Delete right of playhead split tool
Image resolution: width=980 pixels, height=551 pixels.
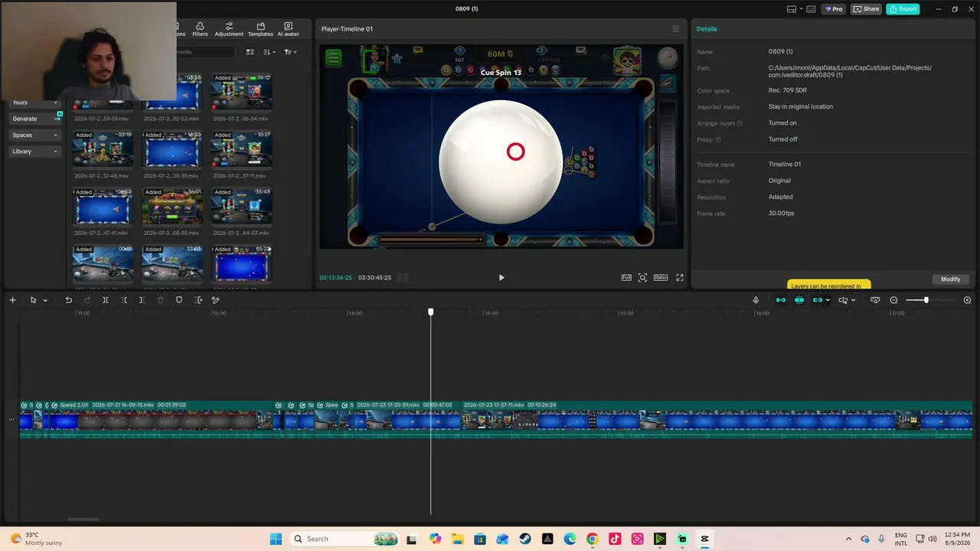[142, 300]
